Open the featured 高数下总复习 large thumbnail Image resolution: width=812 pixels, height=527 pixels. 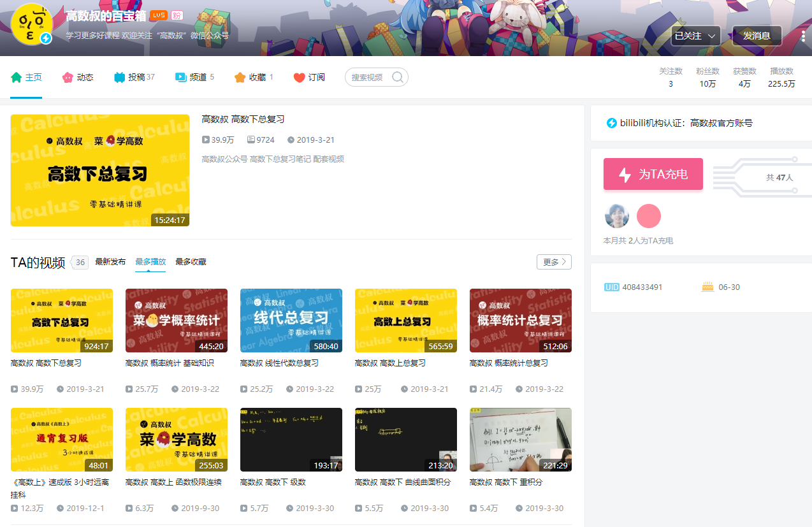[x=100, y=170]
